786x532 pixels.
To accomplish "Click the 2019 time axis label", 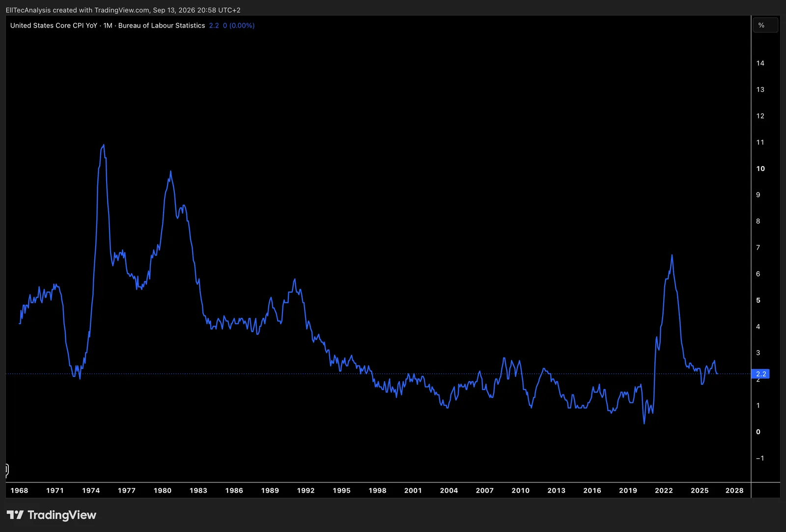I will pyautogui.click(x=628, y=490).
